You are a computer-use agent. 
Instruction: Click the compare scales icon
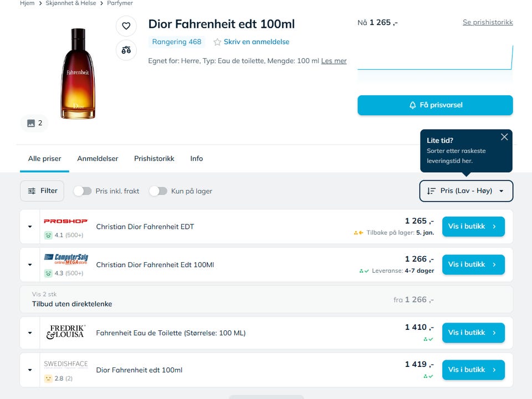(126, 50)
